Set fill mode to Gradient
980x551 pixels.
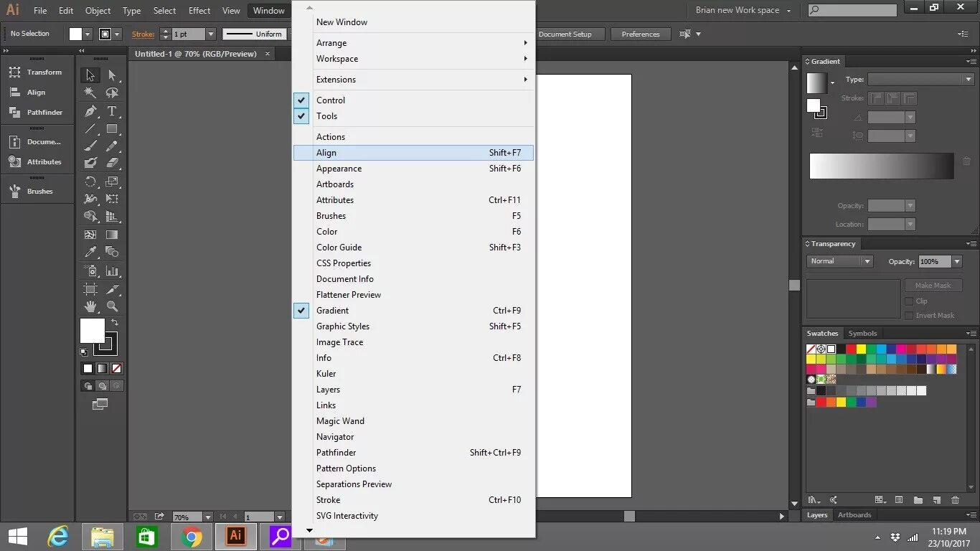pyautogui.click(x=102, y=368)
